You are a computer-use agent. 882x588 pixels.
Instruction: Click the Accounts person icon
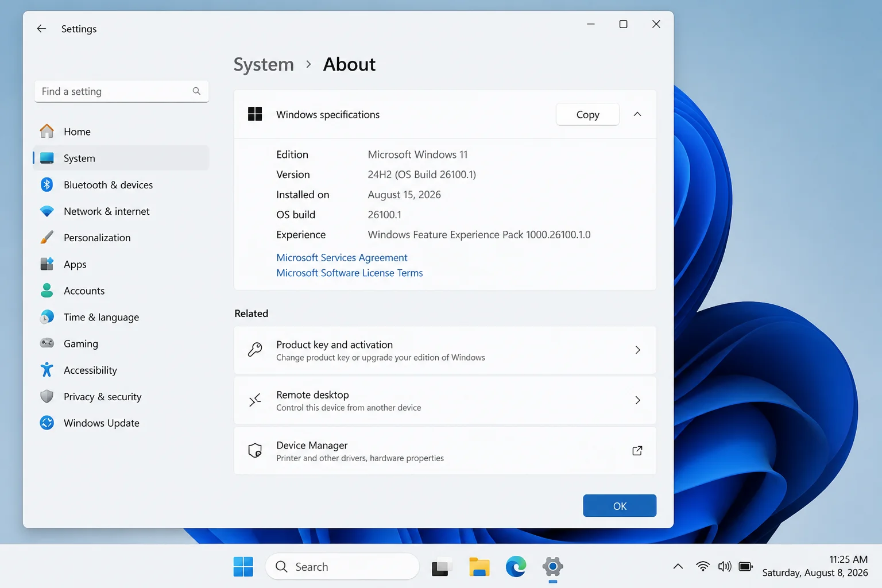[x=47, y=291]
